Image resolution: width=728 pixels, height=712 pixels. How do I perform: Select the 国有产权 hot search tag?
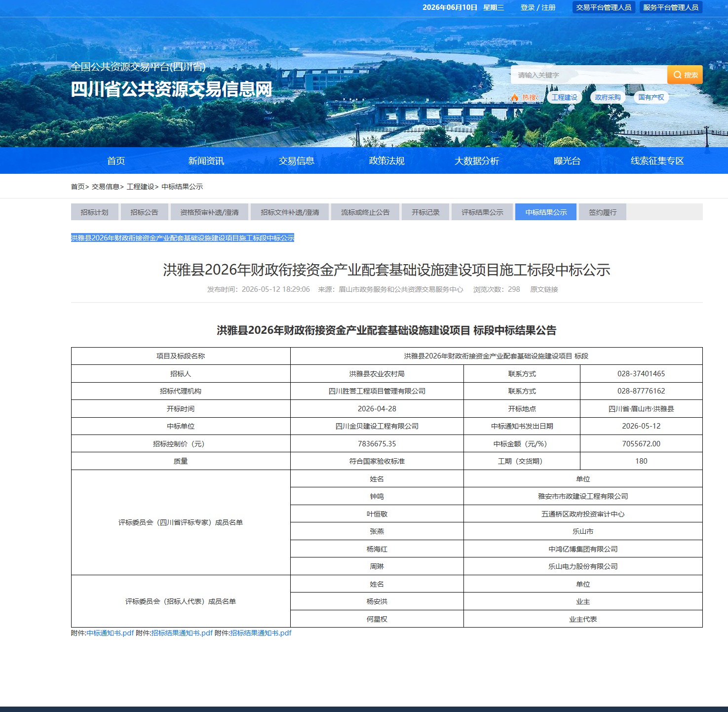pos(651,97)
